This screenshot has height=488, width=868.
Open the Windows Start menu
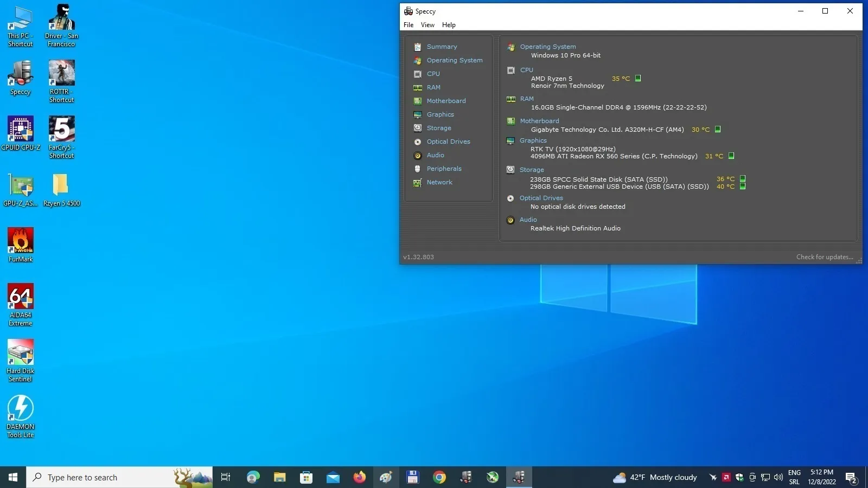(13, 477)
